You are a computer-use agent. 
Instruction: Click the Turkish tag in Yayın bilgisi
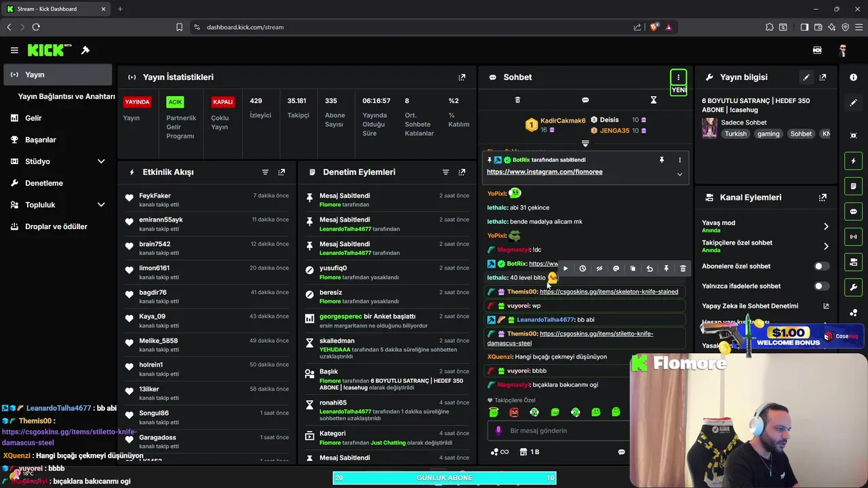pos(735,134)
